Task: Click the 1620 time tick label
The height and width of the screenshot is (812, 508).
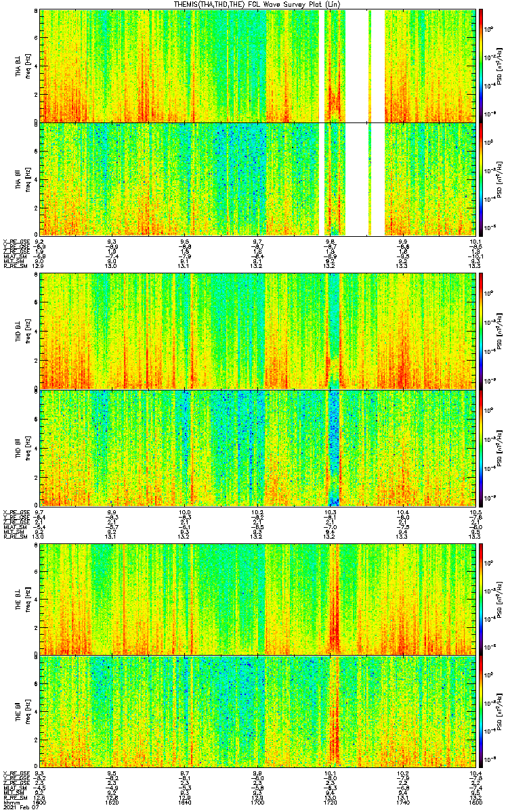Action: click(x=113, y=801)
